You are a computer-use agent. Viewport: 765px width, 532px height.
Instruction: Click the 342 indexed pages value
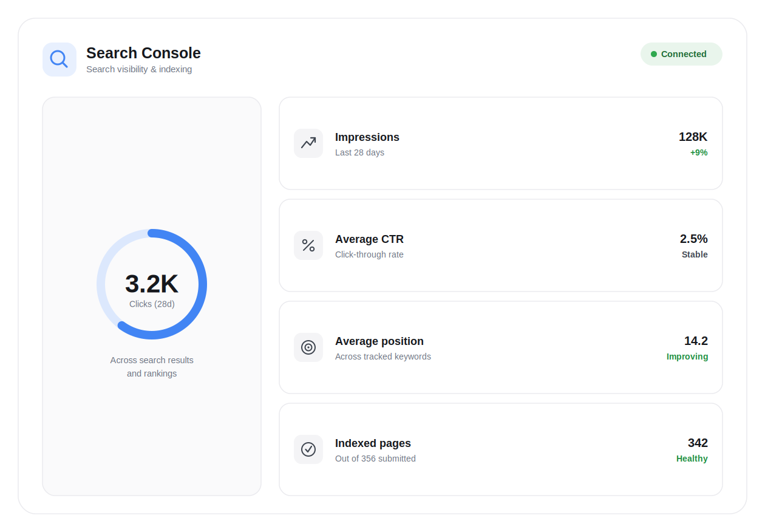tap(698, 443)
